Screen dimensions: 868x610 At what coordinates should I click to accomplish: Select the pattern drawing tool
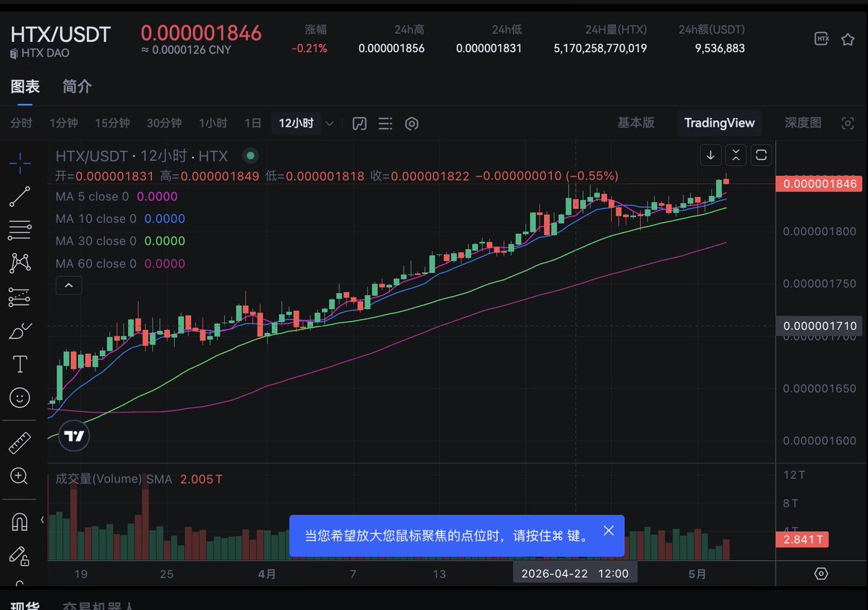[20, 263]
